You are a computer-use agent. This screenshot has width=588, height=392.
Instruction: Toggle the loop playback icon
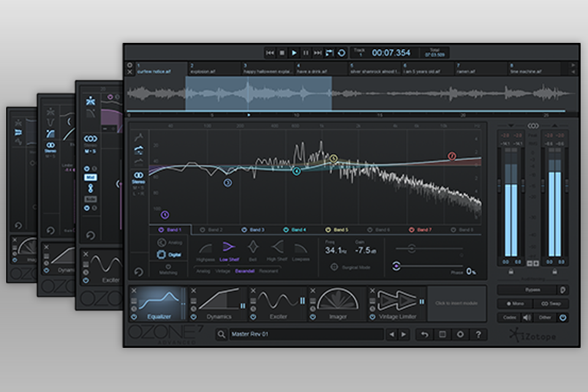(342, 53)
